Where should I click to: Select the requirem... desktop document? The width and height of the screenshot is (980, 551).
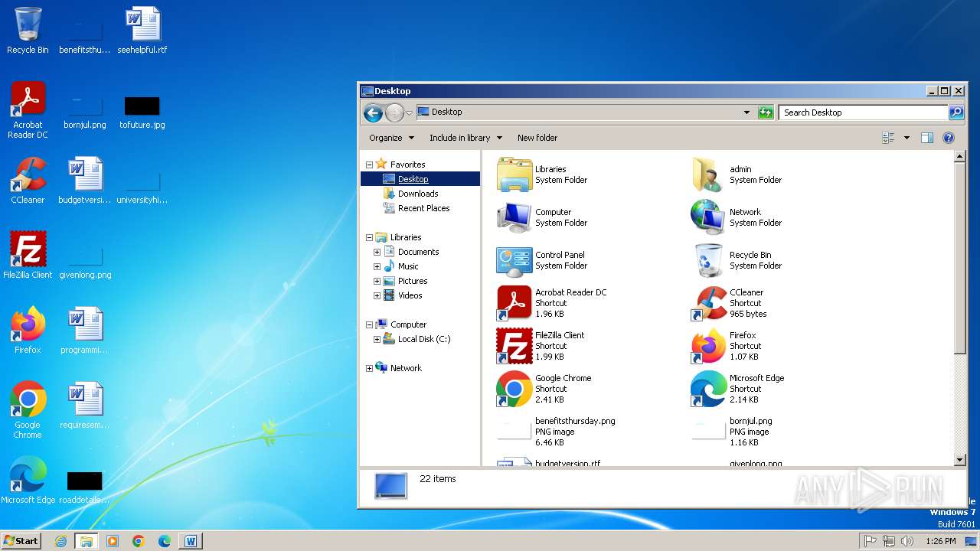(x=85, y=406)
